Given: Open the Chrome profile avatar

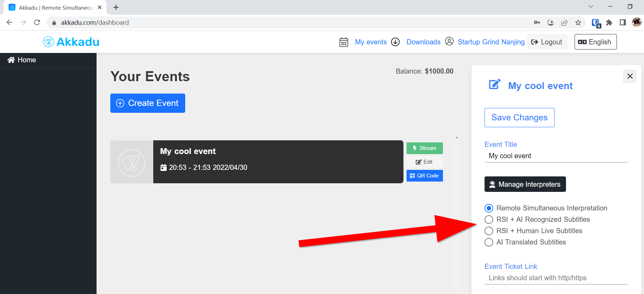Looking at the screenshot, I should [x=636, y=22].
